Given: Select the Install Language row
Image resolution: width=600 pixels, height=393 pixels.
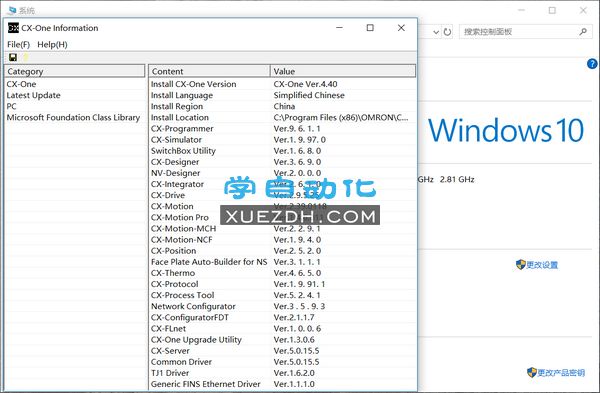Looking at the screenshot, I should click(282, 95).
